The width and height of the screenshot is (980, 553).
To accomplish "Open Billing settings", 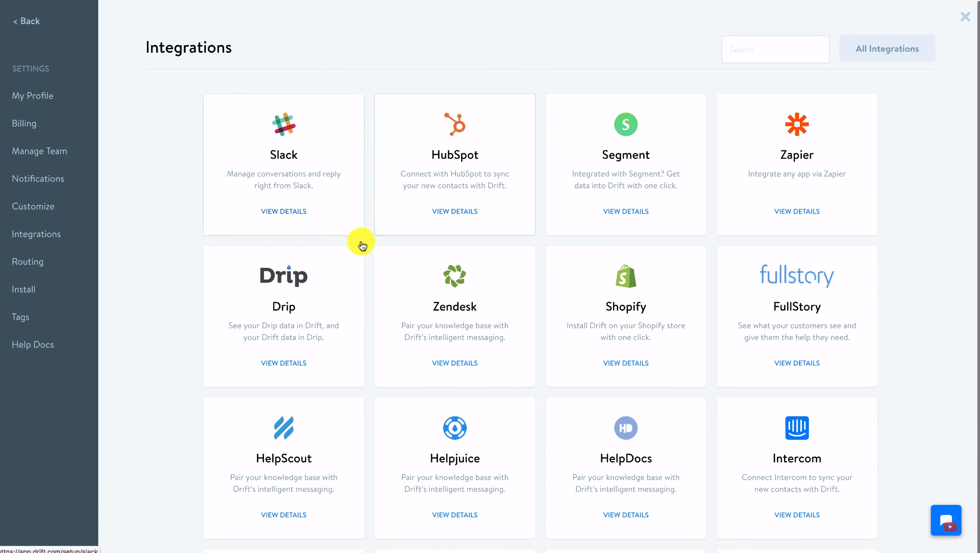I will [24, 123].
